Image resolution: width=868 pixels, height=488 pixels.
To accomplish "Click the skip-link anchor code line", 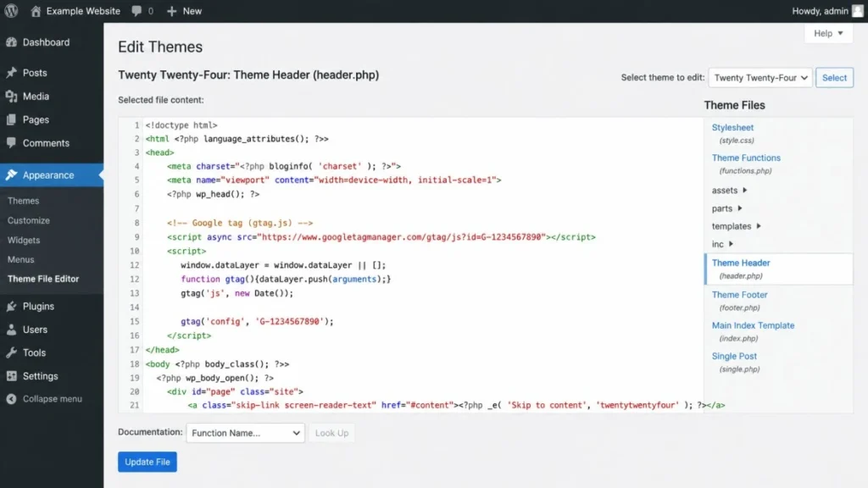I will (x=456, y=405).
